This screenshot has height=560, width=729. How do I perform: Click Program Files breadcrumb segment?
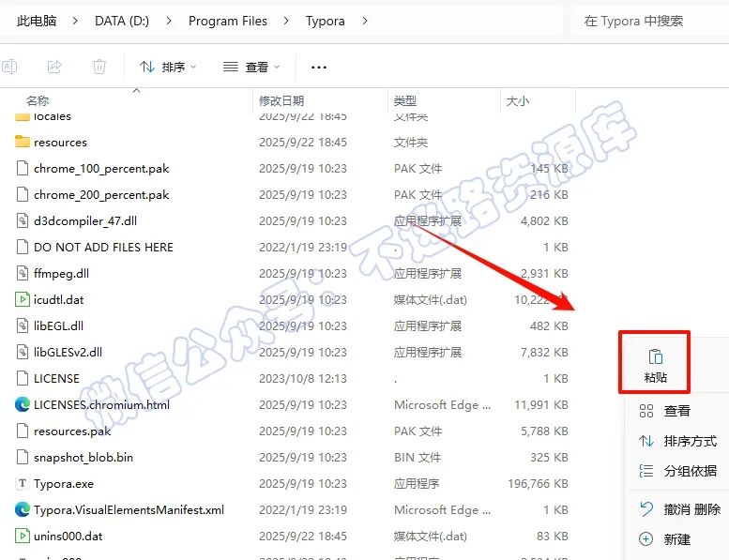(x=228, y=21)
